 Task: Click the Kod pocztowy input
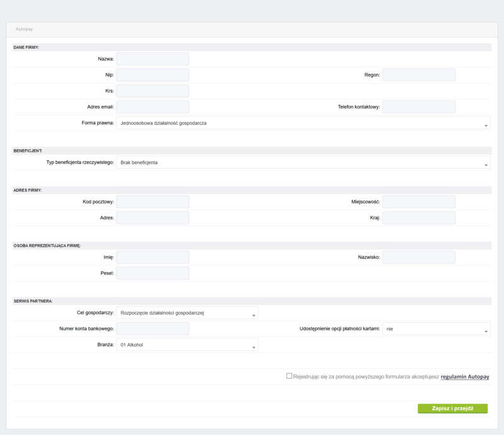152,202
